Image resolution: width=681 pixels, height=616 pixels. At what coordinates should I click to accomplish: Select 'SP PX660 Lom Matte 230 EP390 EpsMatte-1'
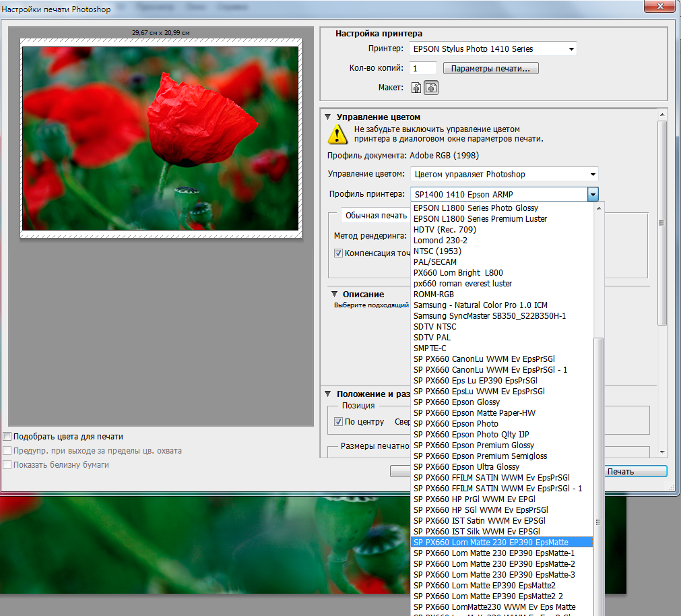pos(502,553)
